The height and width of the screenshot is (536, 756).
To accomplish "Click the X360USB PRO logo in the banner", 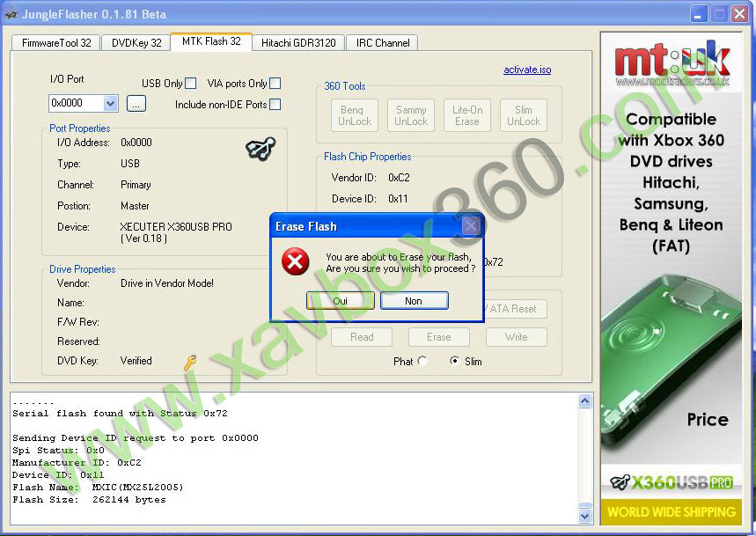I will click(672, 482).
